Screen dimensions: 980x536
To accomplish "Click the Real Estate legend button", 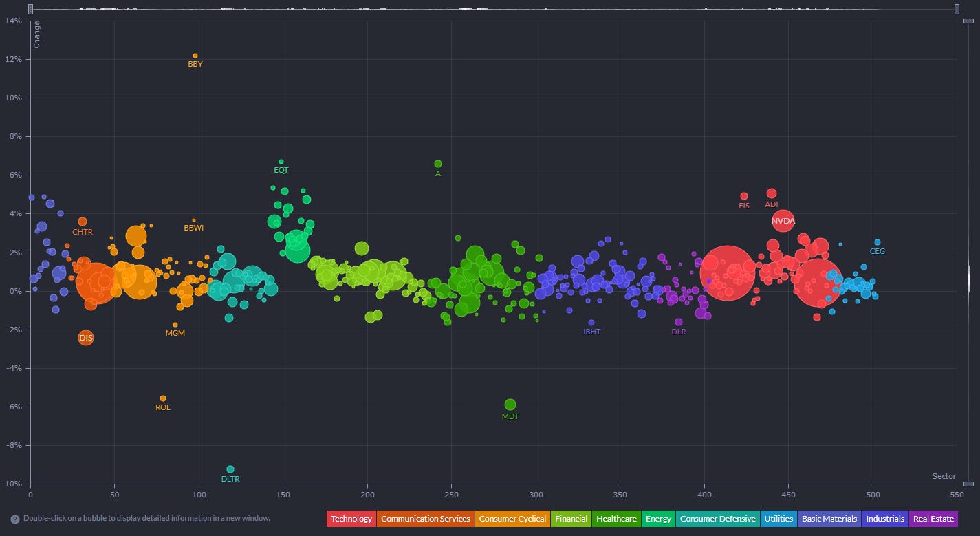I will 933,519.
